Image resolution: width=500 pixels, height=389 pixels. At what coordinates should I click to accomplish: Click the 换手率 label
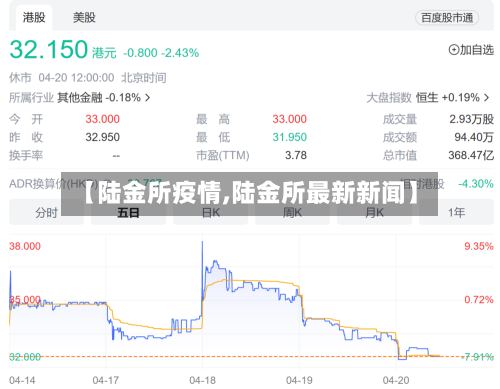26,155
